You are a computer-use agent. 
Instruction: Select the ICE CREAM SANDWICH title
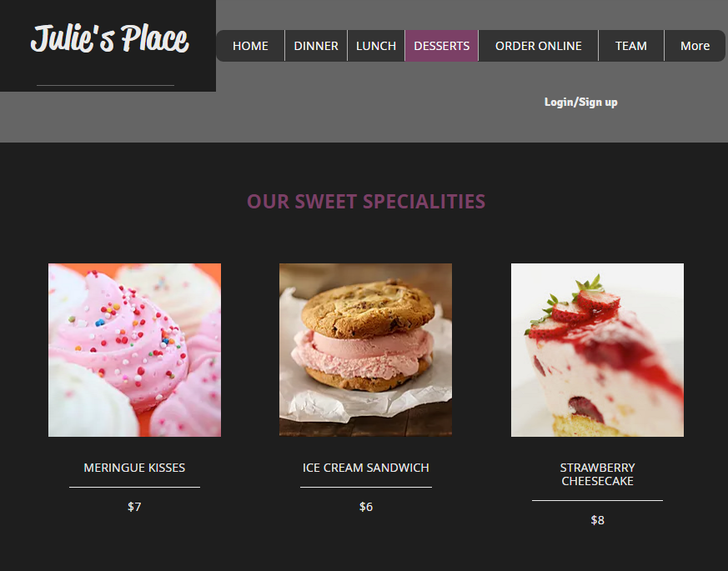click(x=366, y=468)
